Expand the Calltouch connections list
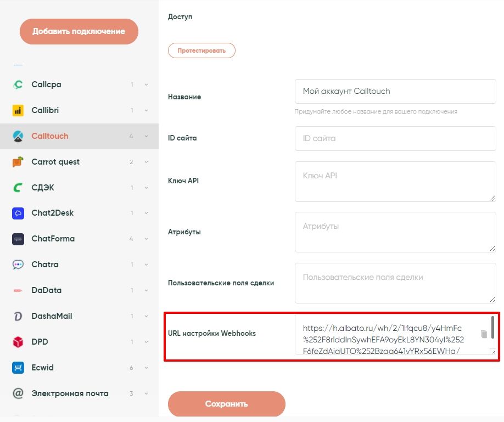 click(x=146, y=136)
